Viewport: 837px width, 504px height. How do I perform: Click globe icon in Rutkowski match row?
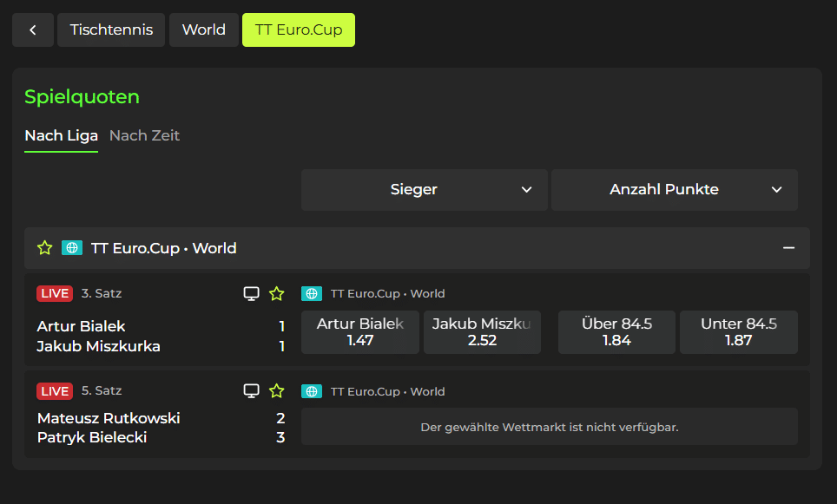pyautogui.click(x=312, y=391)
